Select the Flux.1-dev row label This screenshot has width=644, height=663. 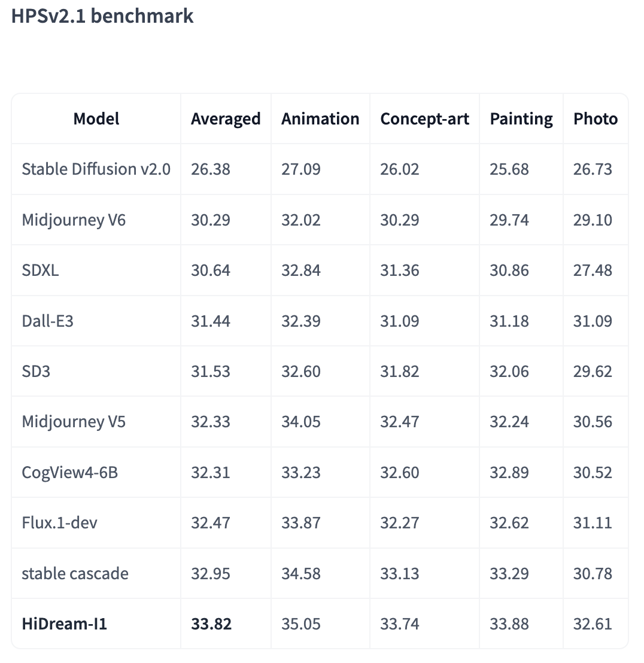pos(59,523)
